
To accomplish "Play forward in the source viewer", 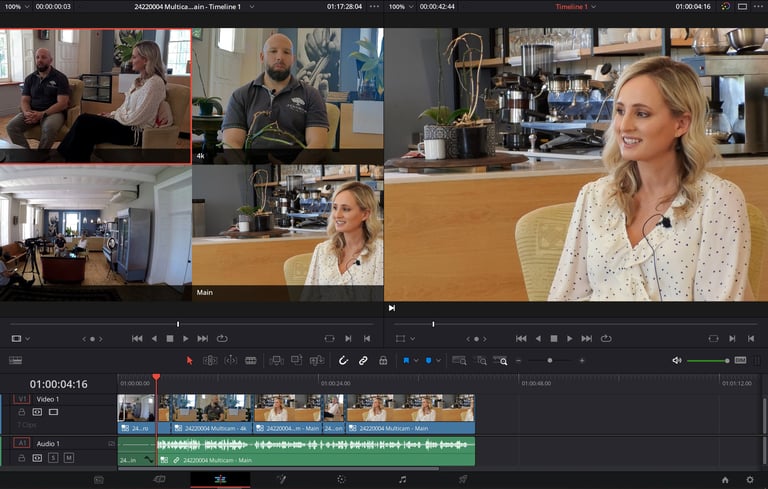I will [186, 339].
